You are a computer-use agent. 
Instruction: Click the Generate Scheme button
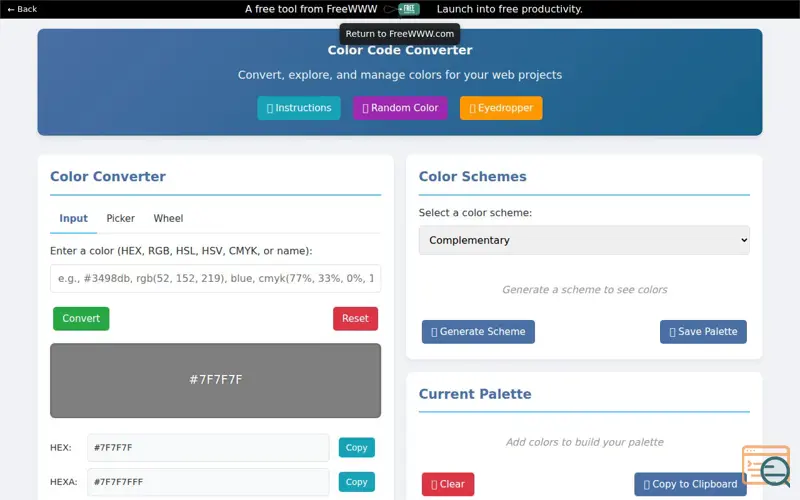coord(478,332)
